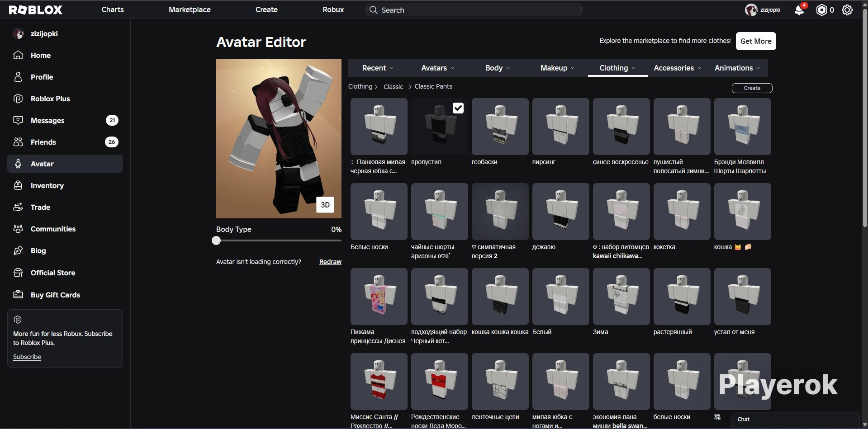The height and width of the screenshot is (429, 868).
Task: Click the Redraw link
Action: pos(330,262)
